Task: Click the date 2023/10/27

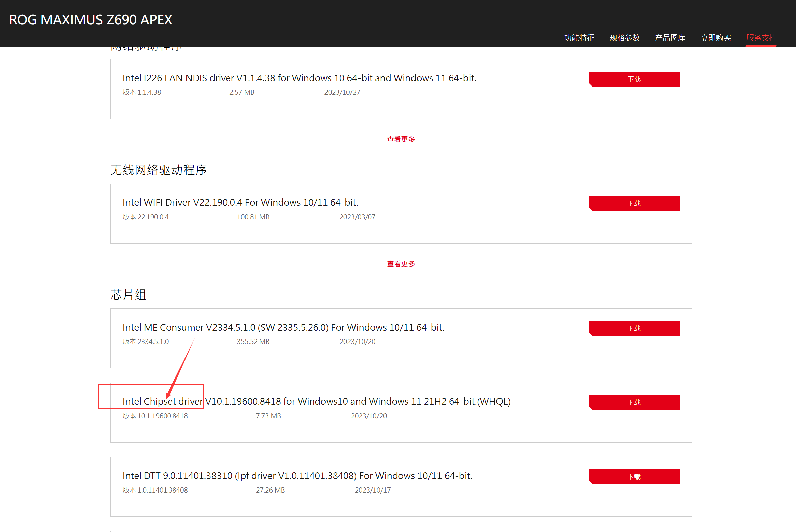Action: (342, 92)
